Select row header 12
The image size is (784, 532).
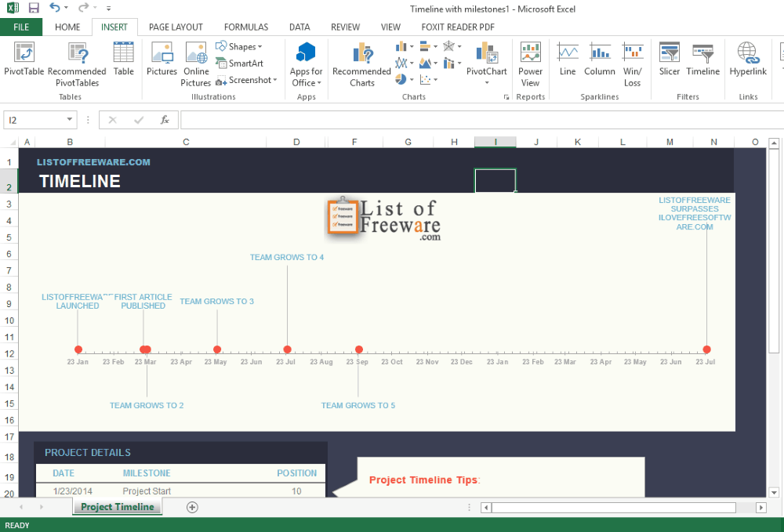[x=9, y=353]
